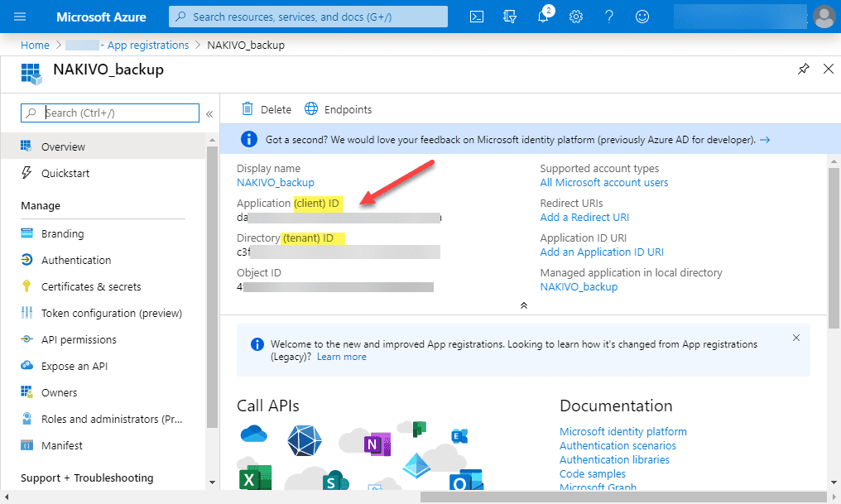841x504 pixels.
Task: Launch Cloud Shell from top bar
Action: pyautogui.click(x=477, y=17)
